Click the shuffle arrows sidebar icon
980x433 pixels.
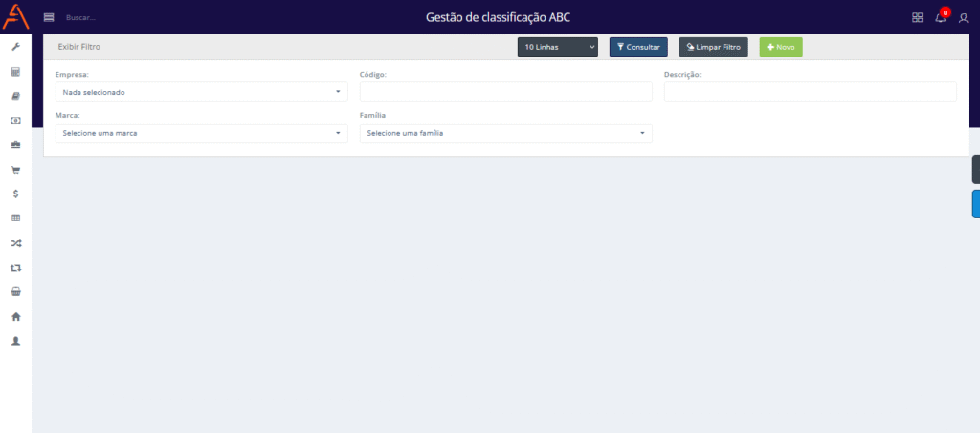coord(15,243)
